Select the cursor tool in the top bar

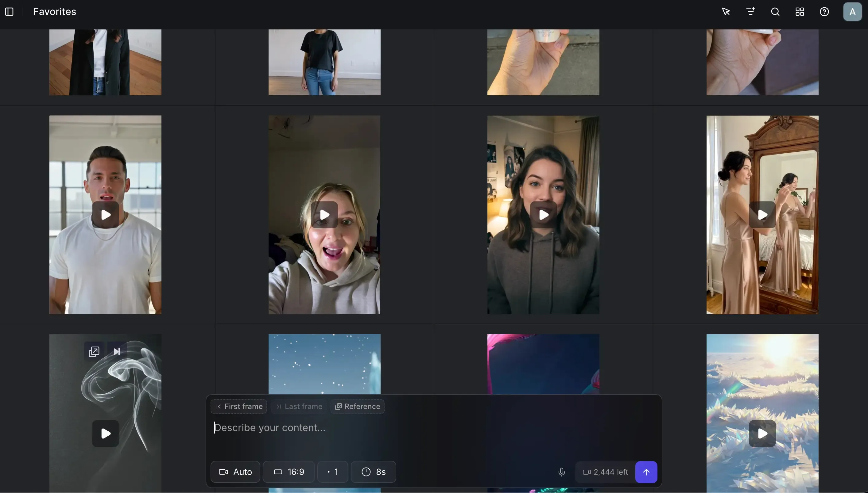(725, 12)
